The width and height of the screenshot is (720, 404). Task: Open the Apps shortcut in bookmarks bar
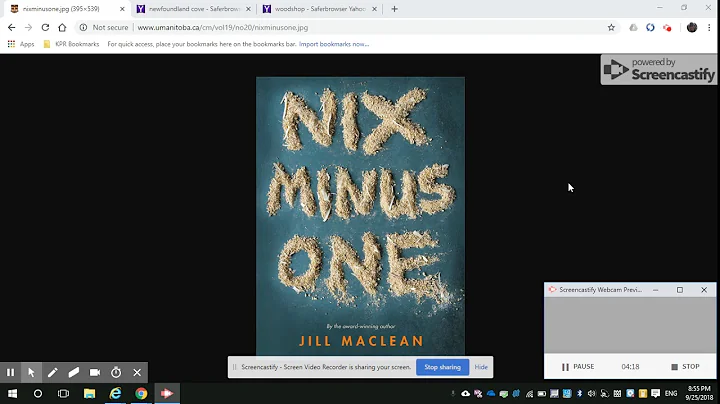point(21,44)
